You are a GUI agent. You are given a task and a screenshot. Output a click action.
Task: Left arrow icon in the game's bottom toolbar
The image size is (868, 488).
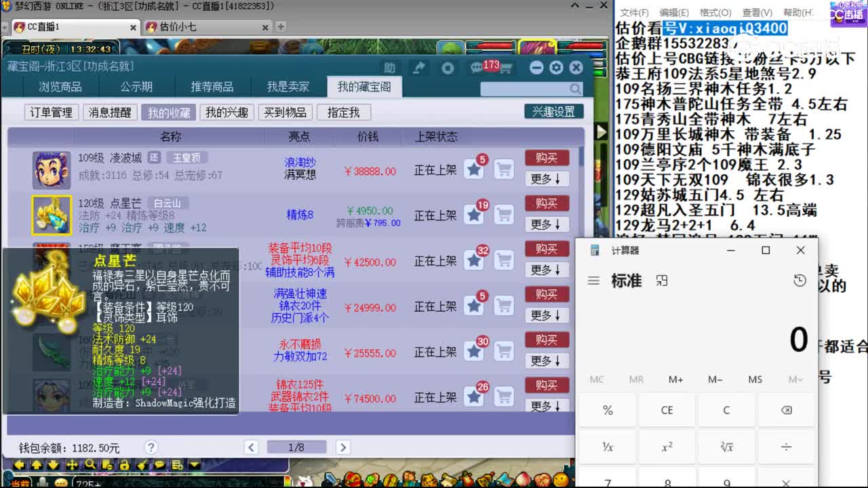pos(19,465)
